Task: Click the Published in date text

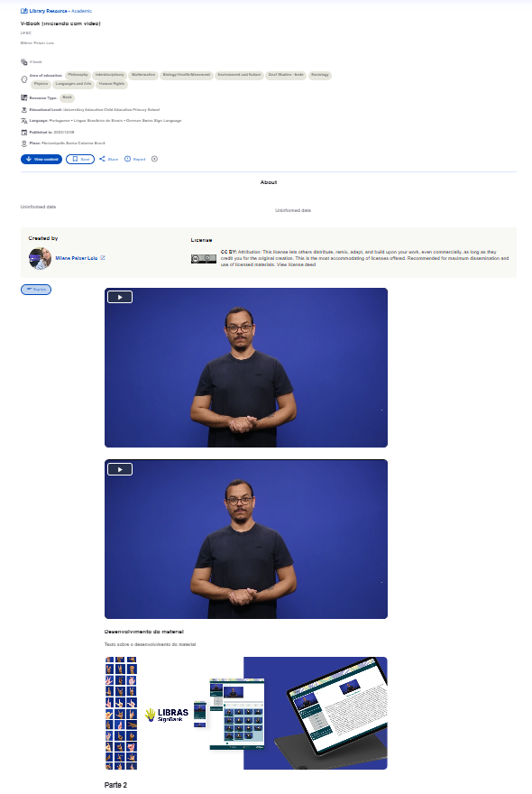Action: [x=64, y=132]
